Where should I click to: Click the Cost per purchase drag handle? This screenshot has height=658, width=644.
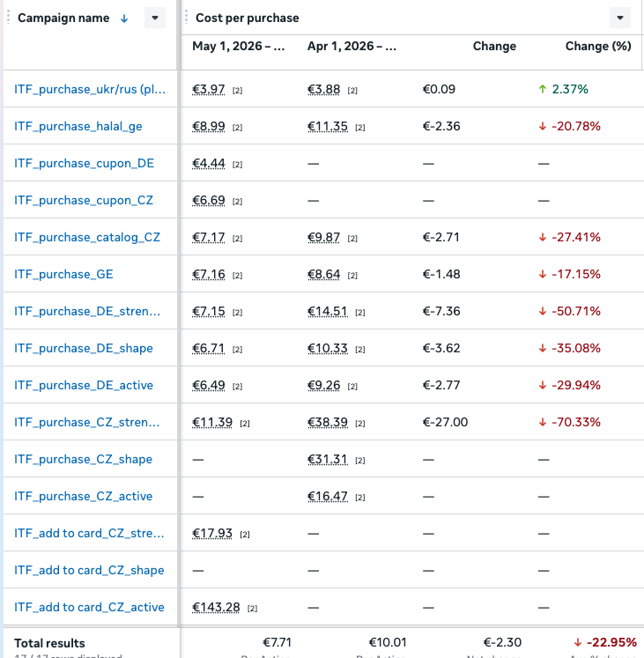pos(187,18)
